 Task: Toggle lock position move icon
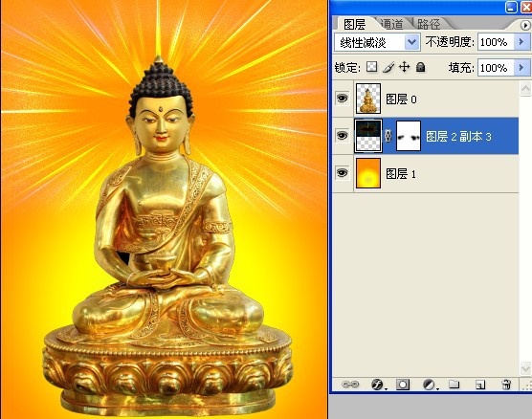click(x=404, y=67)
